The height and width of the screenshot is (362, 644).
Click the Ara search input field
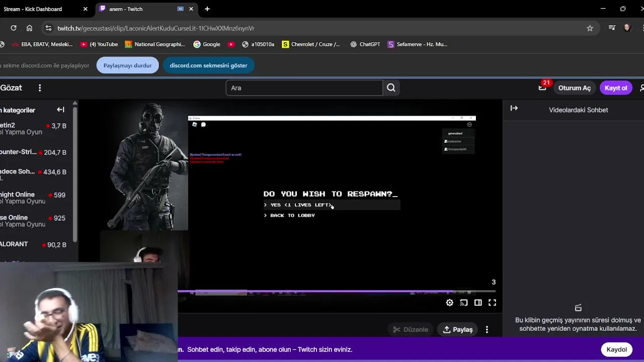(x=304, y=88)
